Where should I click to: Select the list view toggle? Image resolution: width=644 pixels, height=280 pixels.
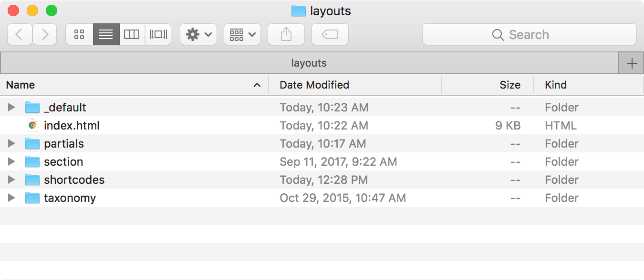(106, 34)
